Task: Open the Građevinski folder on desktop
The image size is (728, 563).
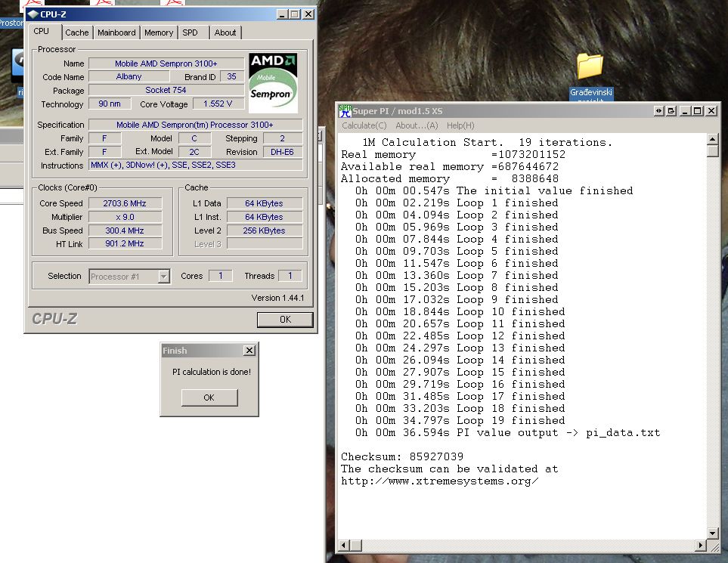Action: pyautogui.click(x=590, y=75)
